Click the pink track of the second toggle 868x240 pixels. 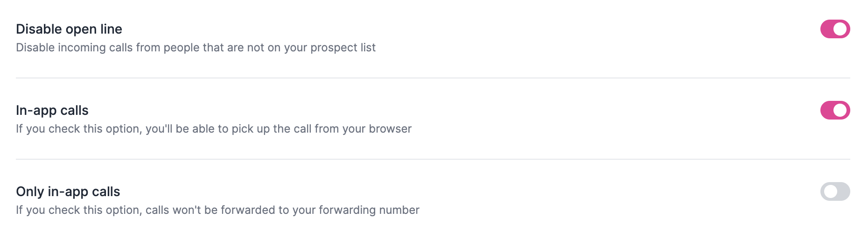coord(827,110)
